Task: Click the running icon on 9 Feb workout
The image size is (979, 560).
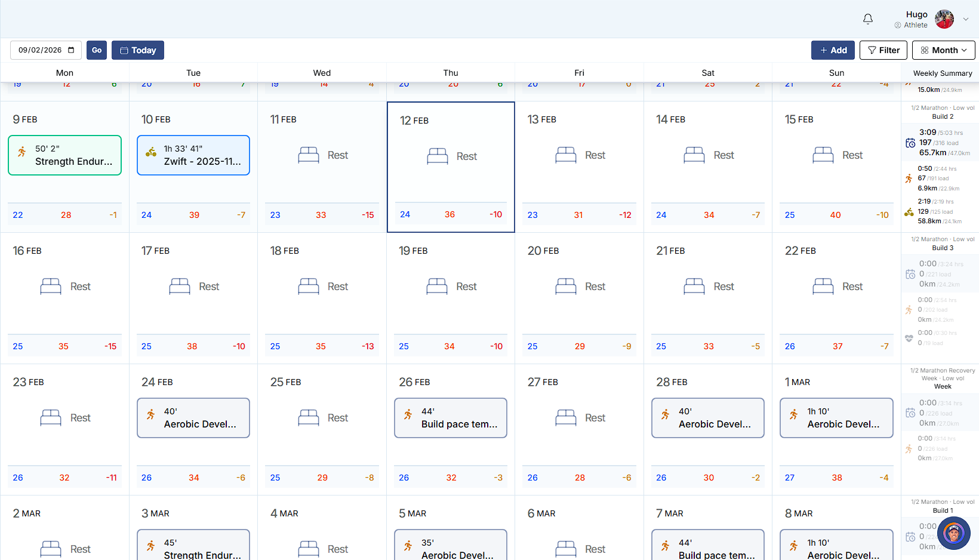Action: 22,152
